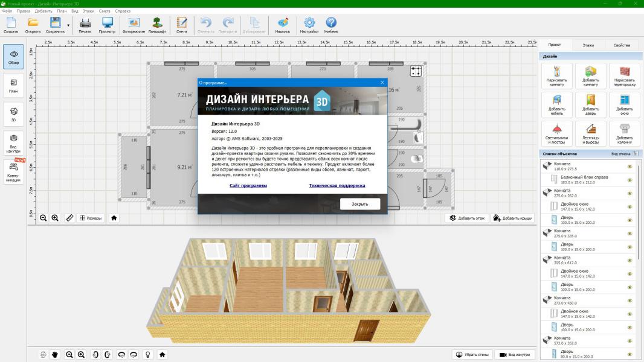
Task: Toggle eye icon for first Комната 110.0 x 273.5
Action: tap(630, 167)
